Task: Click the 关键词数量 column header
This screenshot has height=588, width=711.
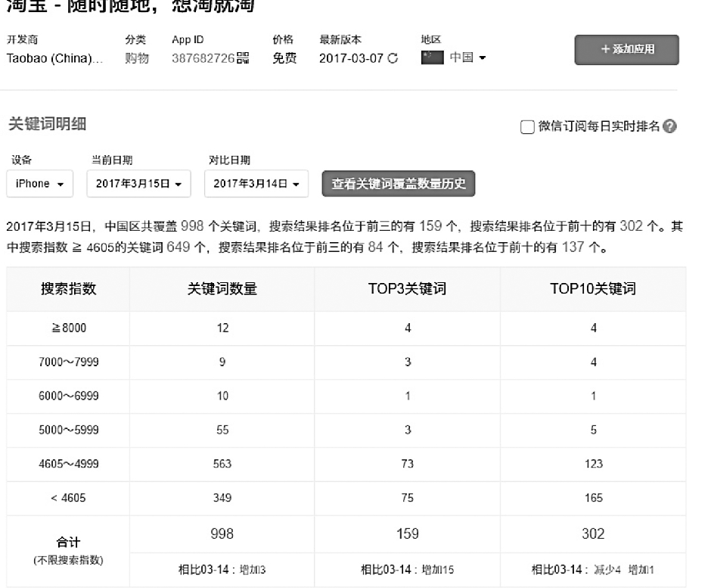Action: 222,288
